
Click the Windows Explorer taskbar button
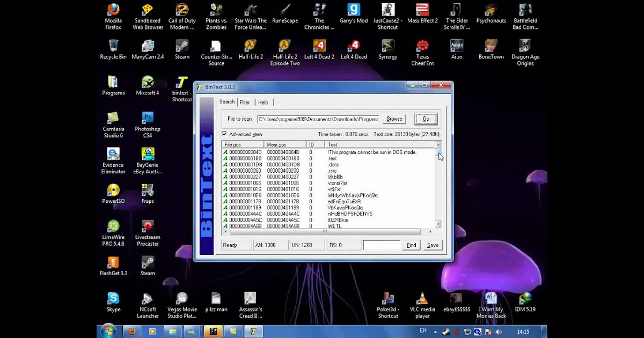172,332
